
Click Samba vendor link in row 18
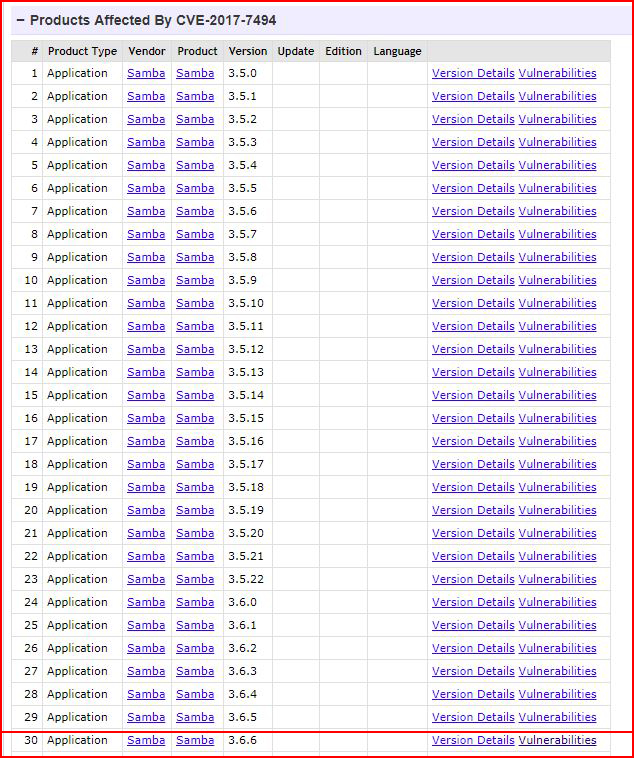[x=146, y=464]
